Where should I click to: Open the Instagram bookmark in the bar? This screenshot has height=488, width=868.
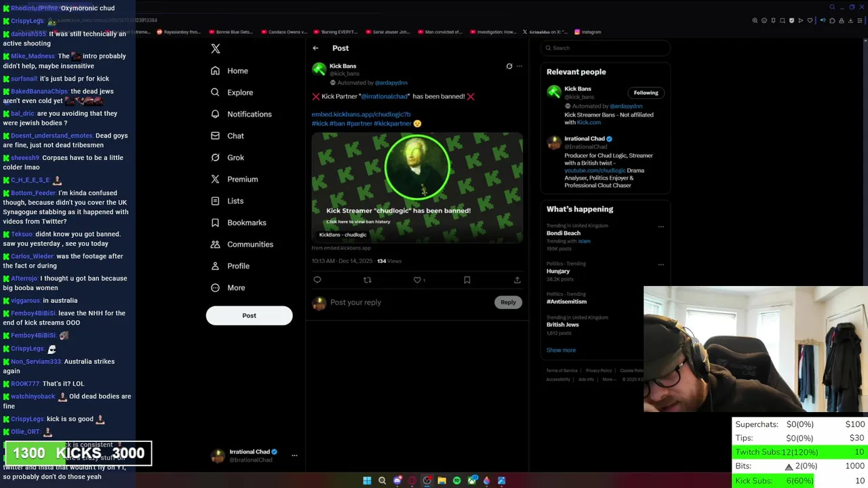(x=587, y=32)
